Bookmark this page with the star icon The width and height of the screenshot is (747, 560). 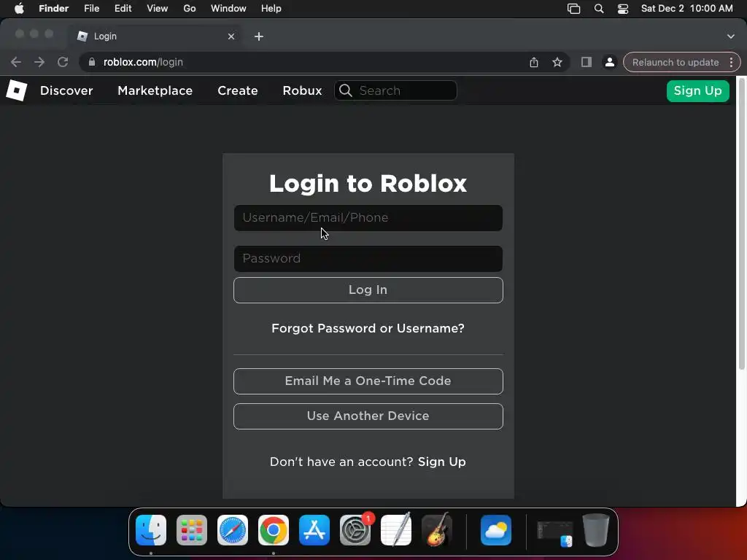(557, 63)
